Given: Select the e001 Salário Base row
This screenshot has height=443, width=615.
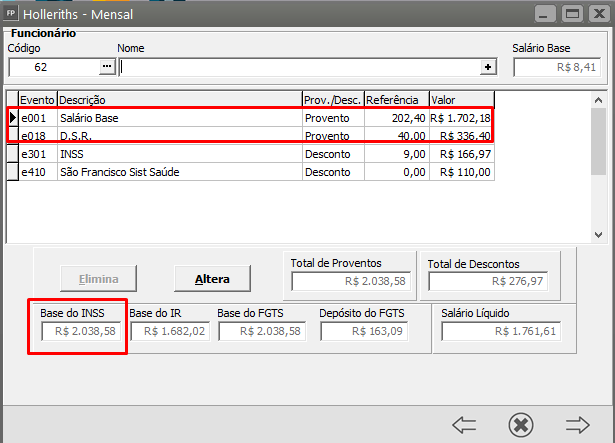Looking at the screenshot, I should pos(180,118).
